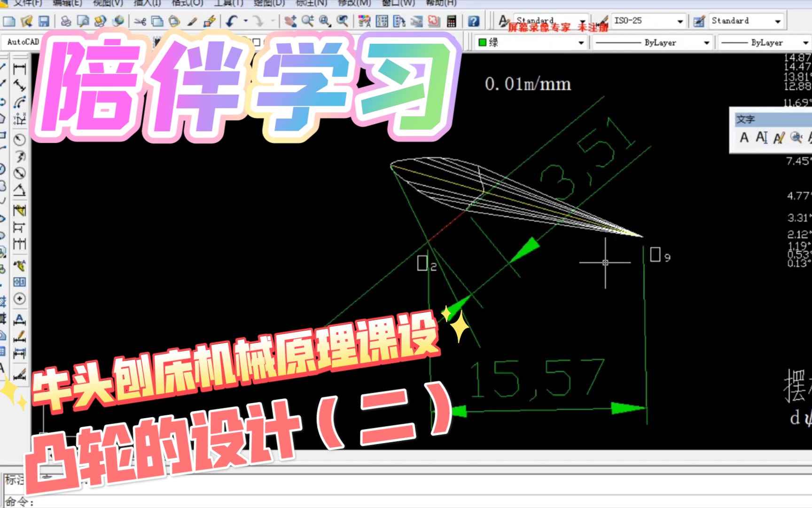Screen dimensions: 812x508
Task: Select the Zoom Window tool
Action: tap(325, 21)
